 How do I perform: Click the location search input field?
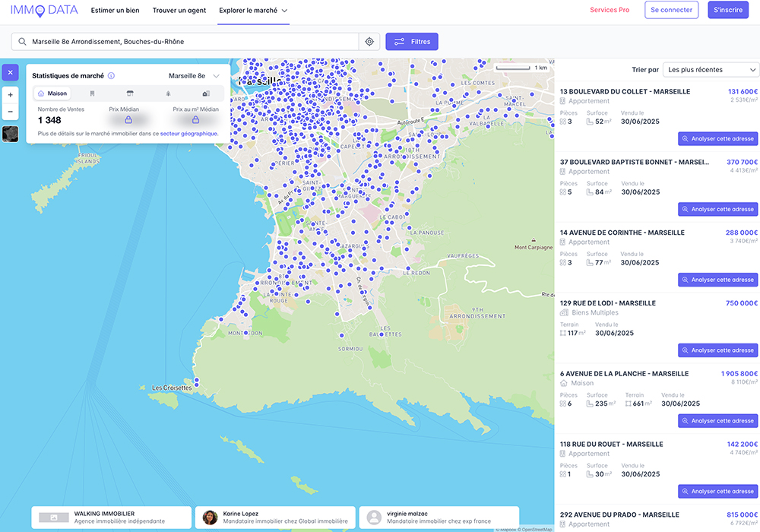click(x=190, y=42)
